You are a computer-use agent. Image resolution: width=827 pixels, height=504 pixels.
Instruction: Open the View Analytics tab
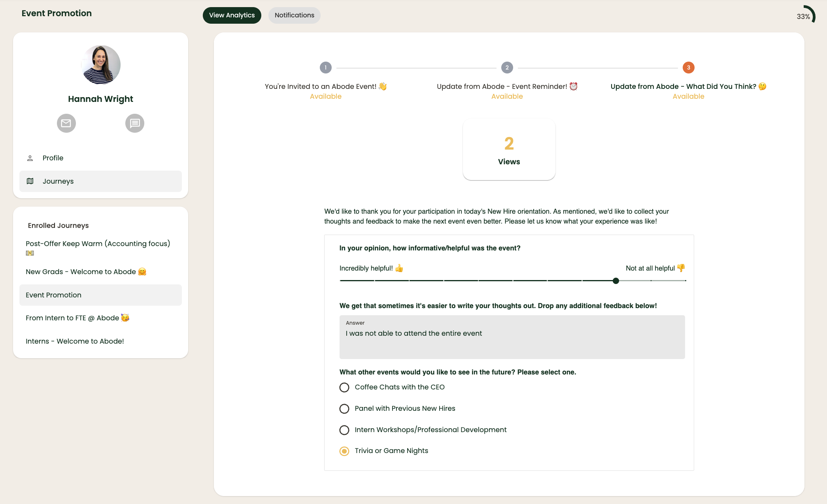click(232, 15)
